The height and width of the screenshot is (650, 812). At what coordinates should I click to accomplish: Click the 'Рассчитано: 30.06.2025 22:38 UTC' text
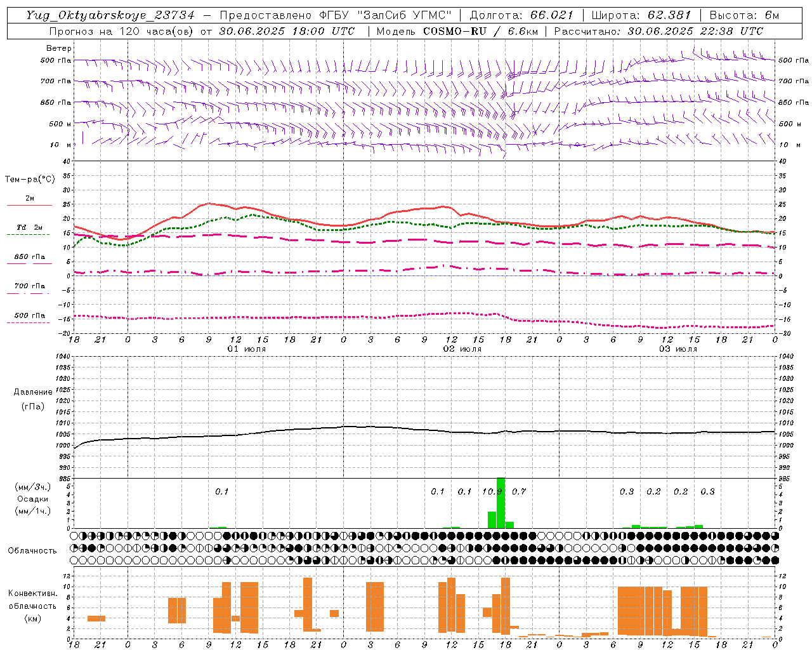(658, 31)
